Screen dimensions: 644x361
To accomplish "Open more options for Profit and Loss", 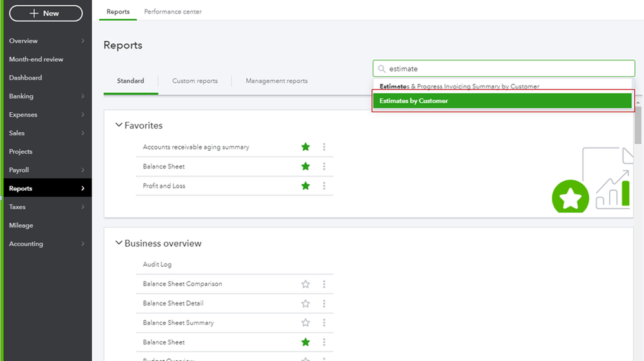I will pyautogui.click(x=324, y=186).
